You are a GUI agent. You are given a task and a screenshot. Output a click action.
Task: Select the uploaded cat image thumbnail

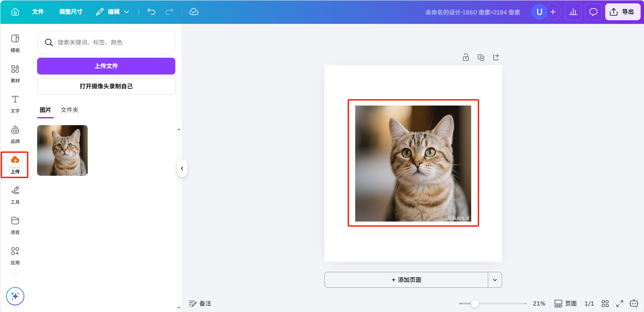pos(62,150)
